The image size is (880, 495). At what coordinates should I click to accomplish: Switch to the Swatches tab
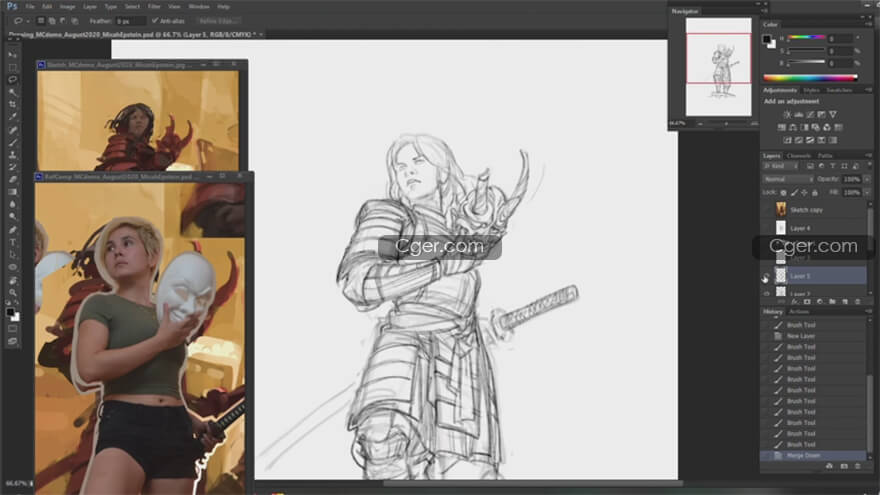[840, 90]
